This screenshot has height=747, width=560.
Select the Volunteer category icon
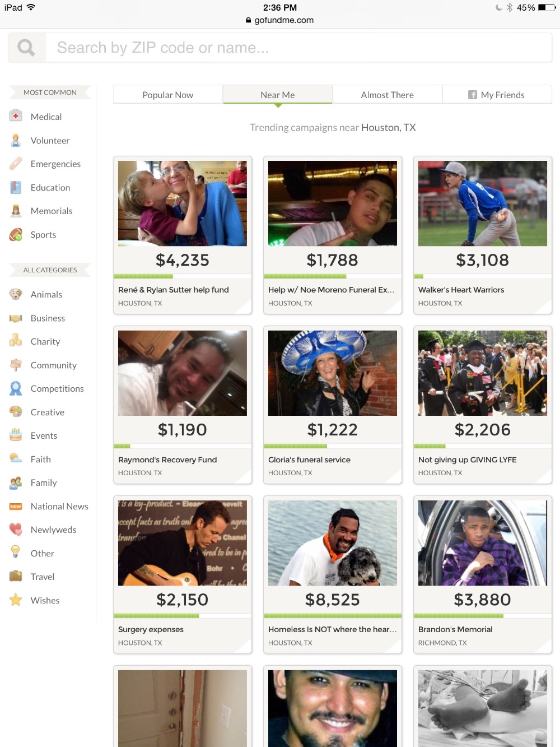point(16,140)
